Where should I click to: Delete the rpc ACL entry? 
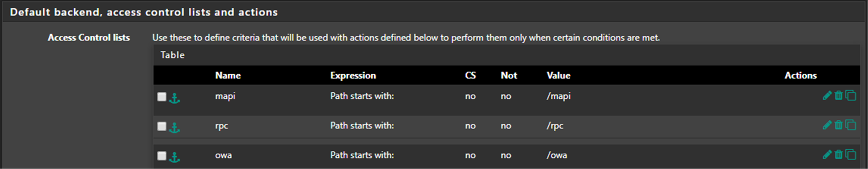838,125
